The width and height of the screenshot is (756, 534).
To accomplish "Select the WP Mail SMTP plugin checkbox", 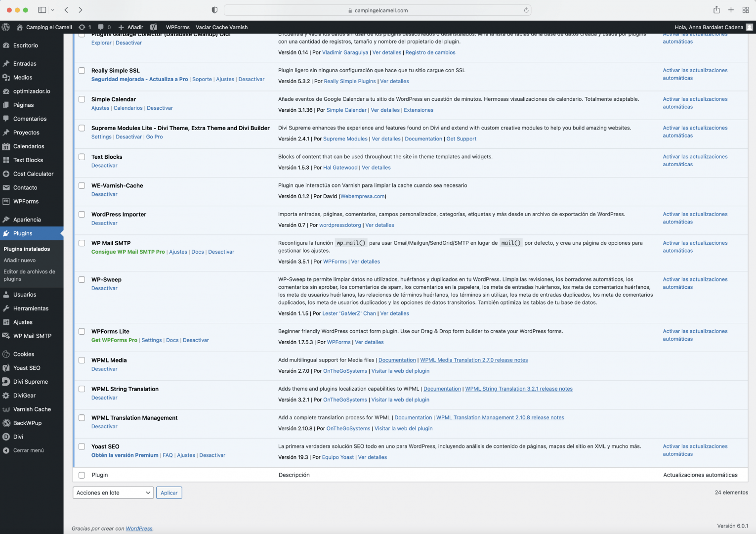I will (x=82, y=243).
